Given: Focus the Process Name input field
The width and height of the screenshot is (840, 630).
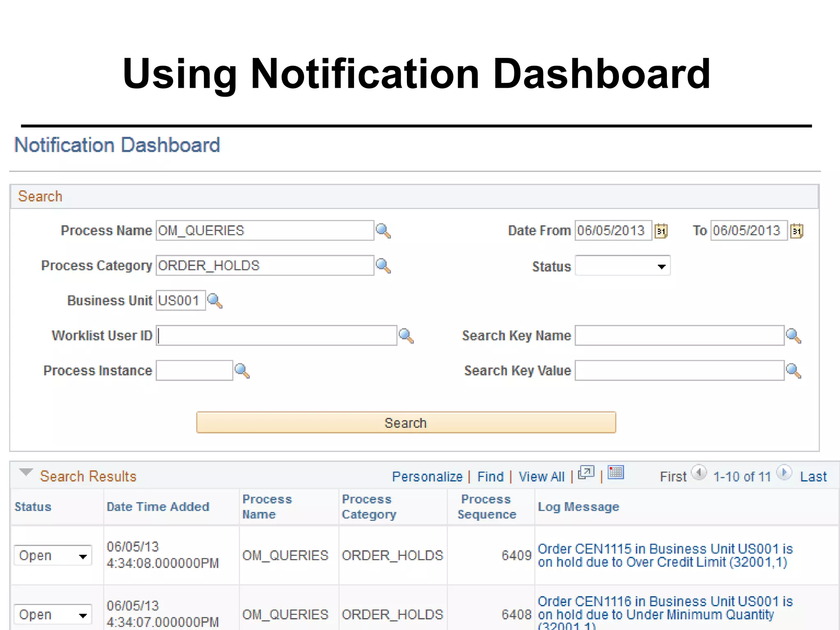Looking at the screenshot, I should [265, 231].
